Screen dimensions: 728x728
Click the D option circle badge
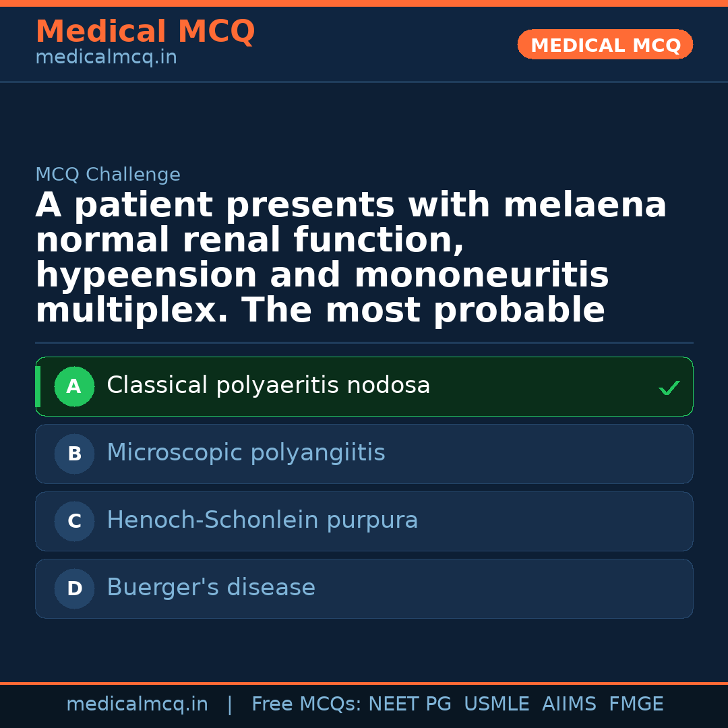point(74,589)
